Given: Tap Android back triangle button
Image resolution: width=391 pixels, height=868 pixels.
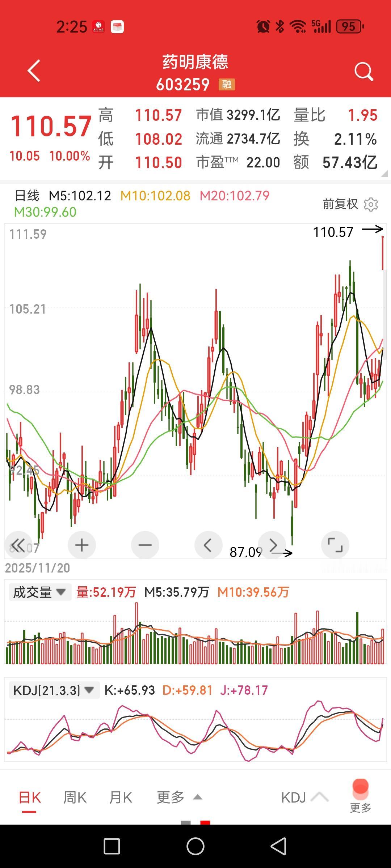Looking at the screenshot, I should [x=279, y=846].
